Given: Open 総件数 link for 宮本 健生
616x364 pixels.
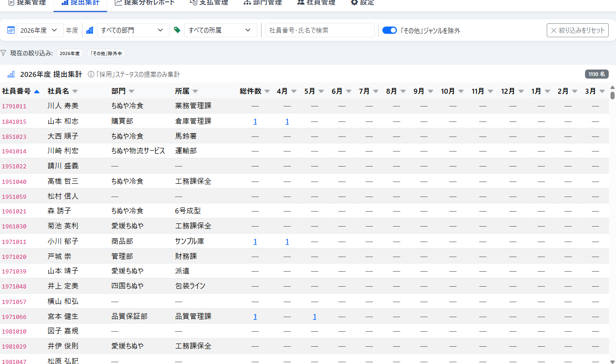Looking at the screenshot, I should 255,317.
